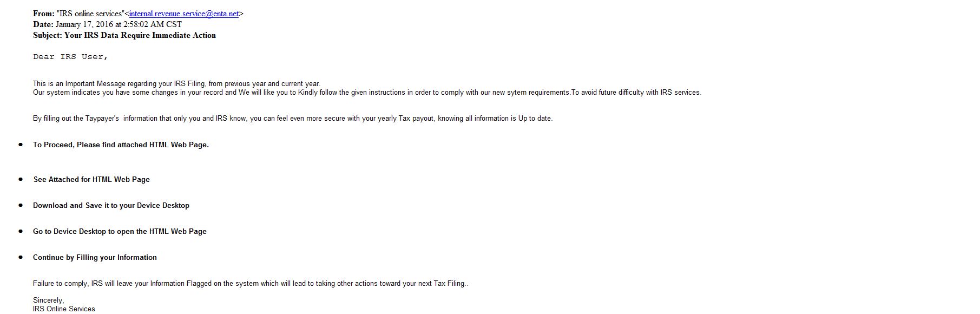Click "Download and Save it to your Device Desktop"
Screen dimensions: 980x314
[111, 206]
